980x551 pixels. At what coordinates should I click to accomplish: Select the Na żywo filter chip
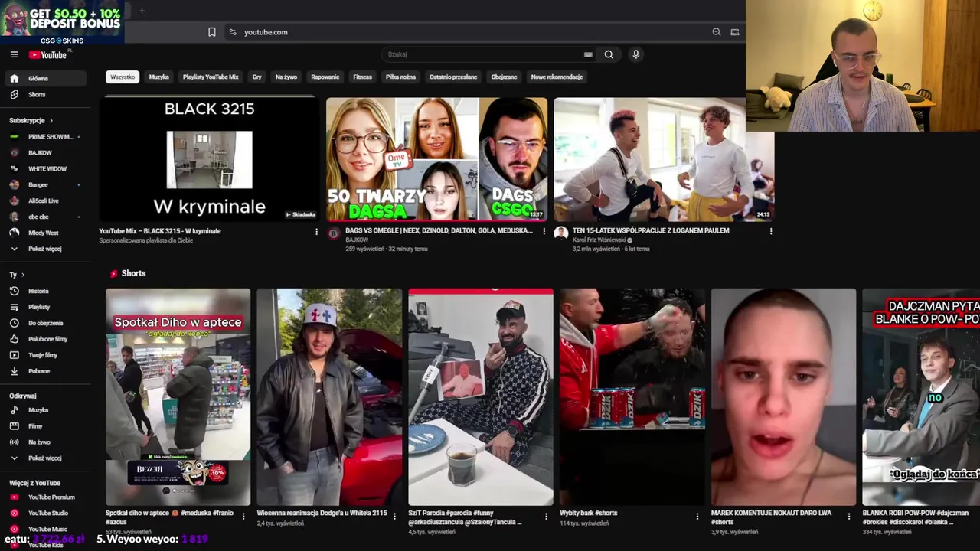coord(286,77)
